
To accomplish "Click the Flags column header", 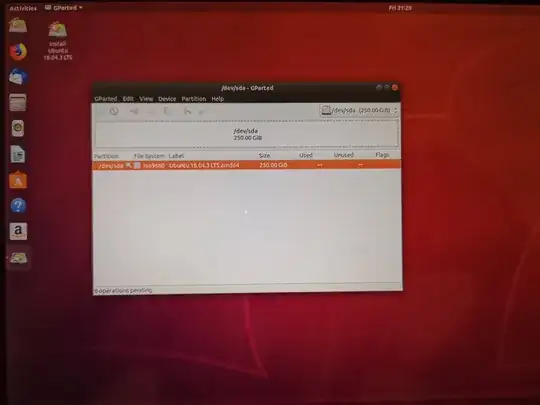I will click(x=382, y=155).
